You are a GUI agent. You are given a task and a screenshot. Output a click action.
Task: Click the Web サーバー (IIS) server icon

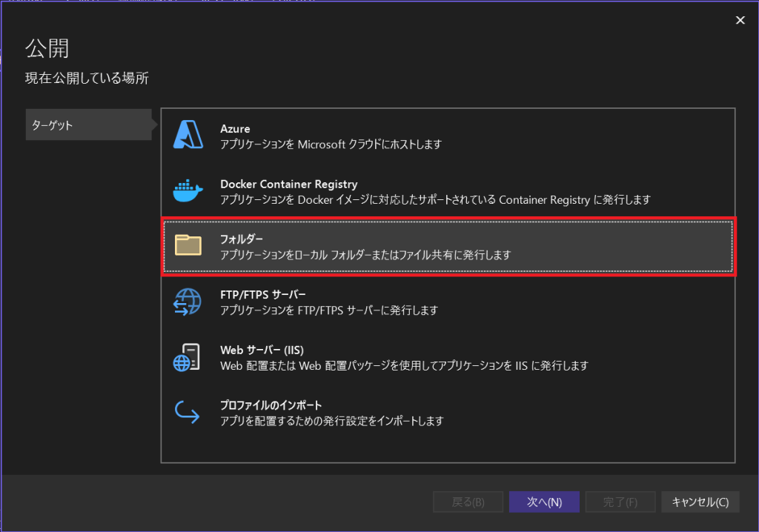click(188, 357)
